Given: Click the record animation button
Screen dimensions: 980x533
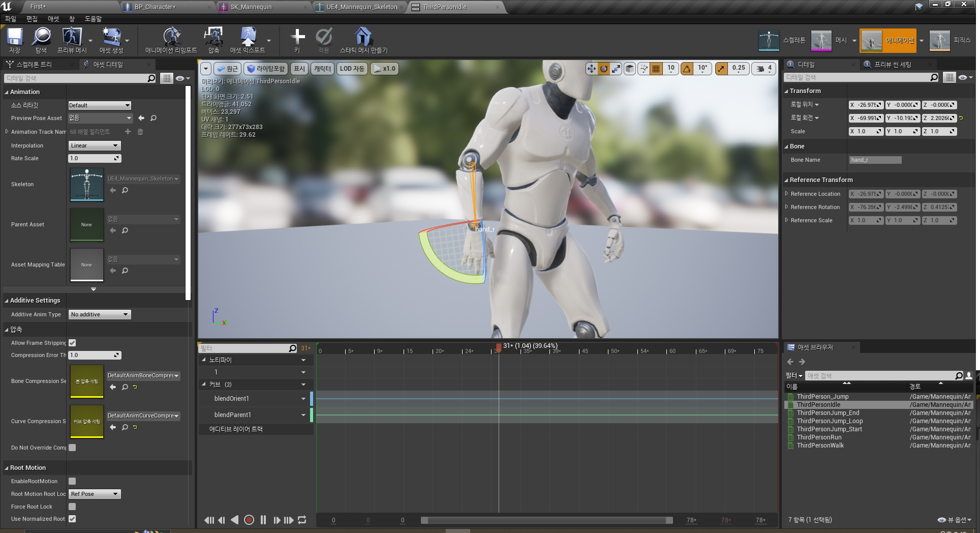Looking at the screenshot, I should click(x=249, y=520).
